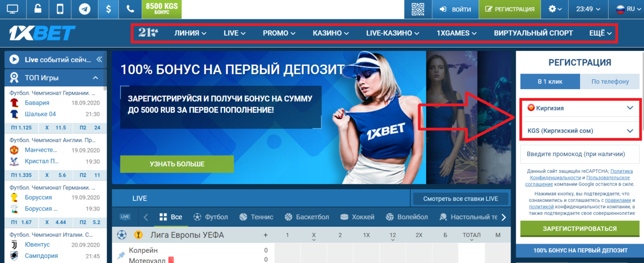Switch to По телефону registration tab

click(610, 81)
